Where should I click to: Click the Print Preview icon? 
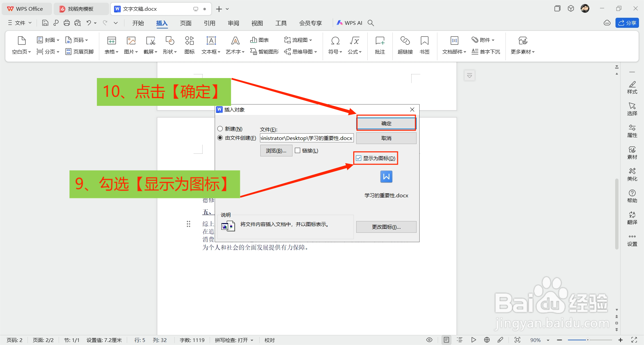pos(77,23)
